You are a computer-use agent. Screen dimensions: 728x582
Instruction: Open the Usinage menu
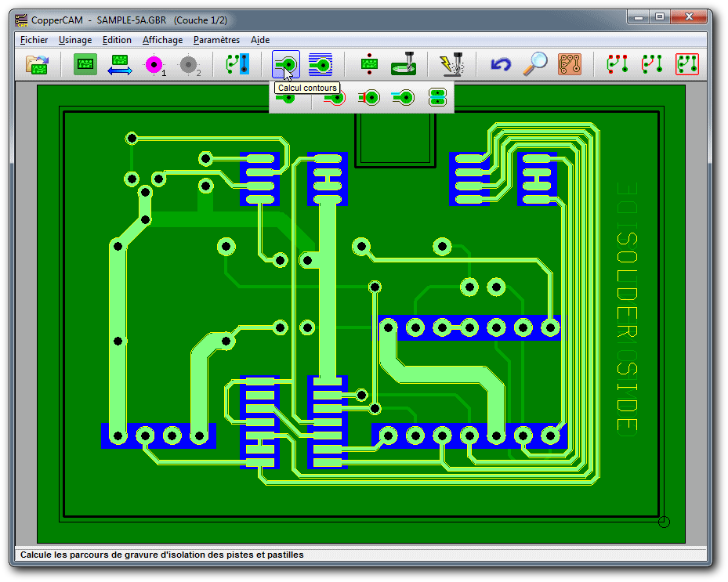(x=75, y=40)
